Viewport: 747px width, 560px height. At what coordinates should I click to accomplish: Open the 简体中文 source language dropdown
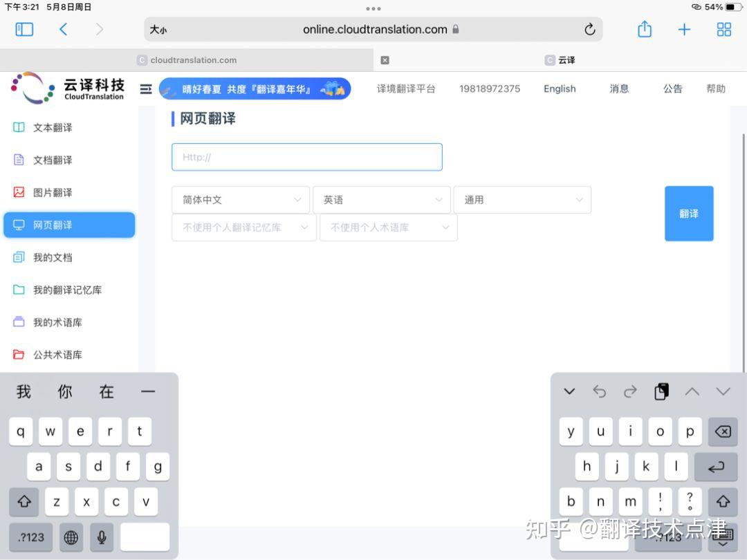pos(240,200)
